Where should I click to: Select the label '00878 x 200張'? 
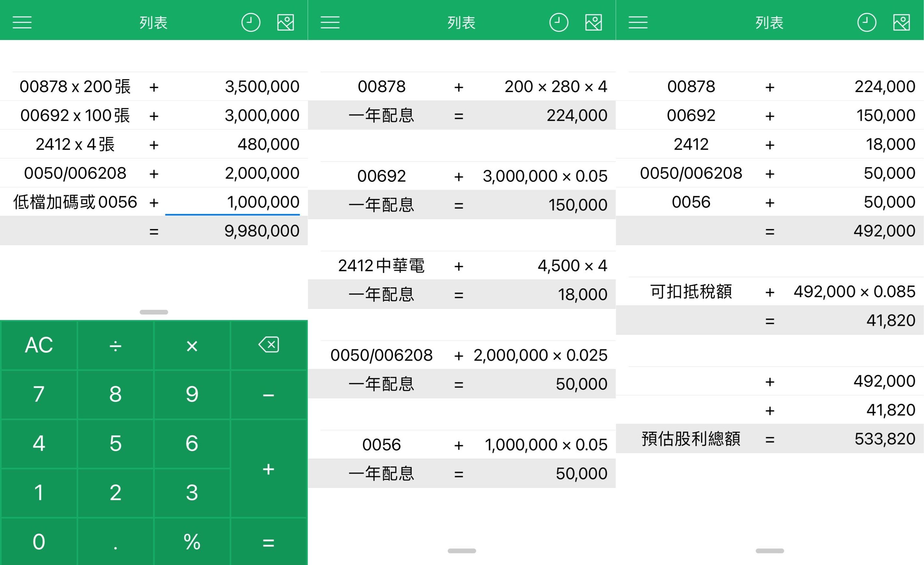(x=75, y=87)
